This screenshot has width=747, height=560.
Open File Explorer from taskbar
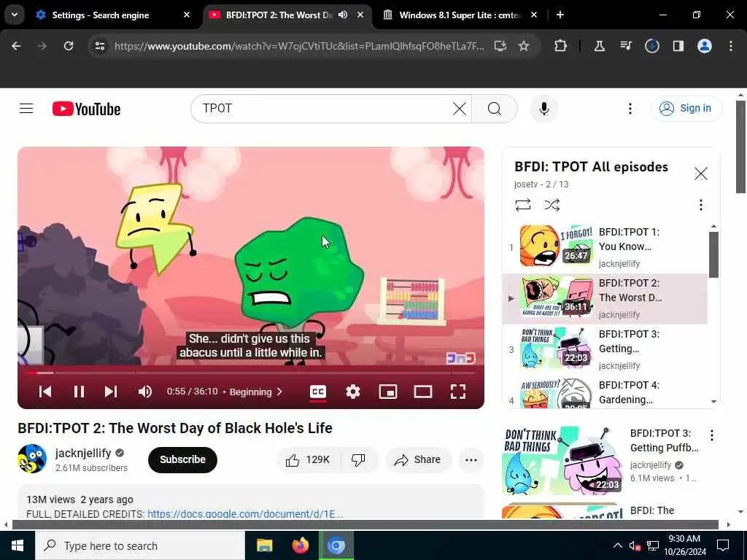[x=264, y=545]
